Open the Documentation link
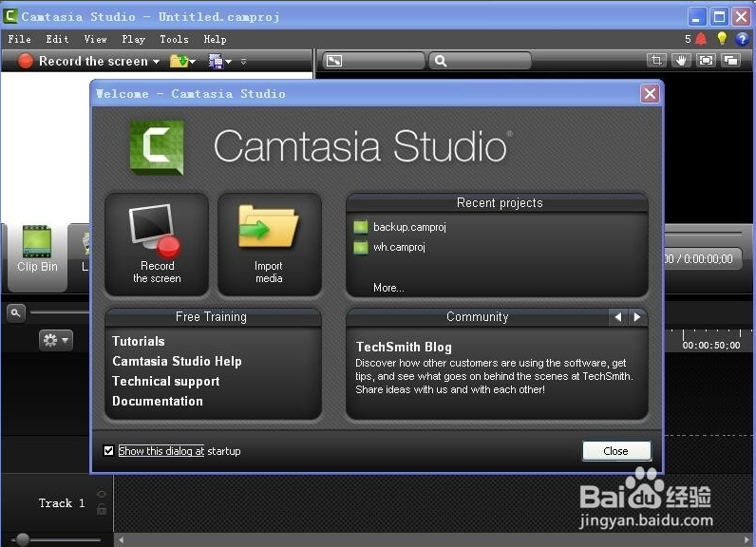This screenshot has height=547, width=756. [x=158, y=401]
